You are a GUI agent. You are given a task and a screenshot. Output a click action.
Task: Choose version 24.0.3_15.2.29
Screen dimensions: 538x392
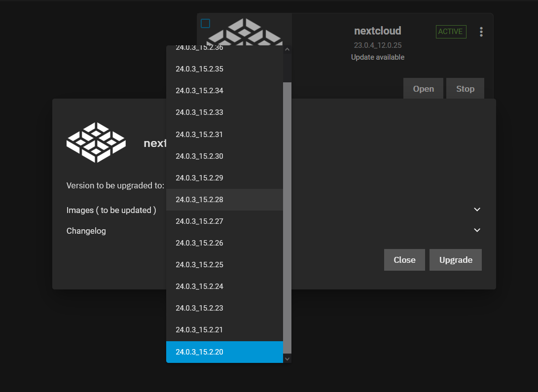click(x=225, y=178)
